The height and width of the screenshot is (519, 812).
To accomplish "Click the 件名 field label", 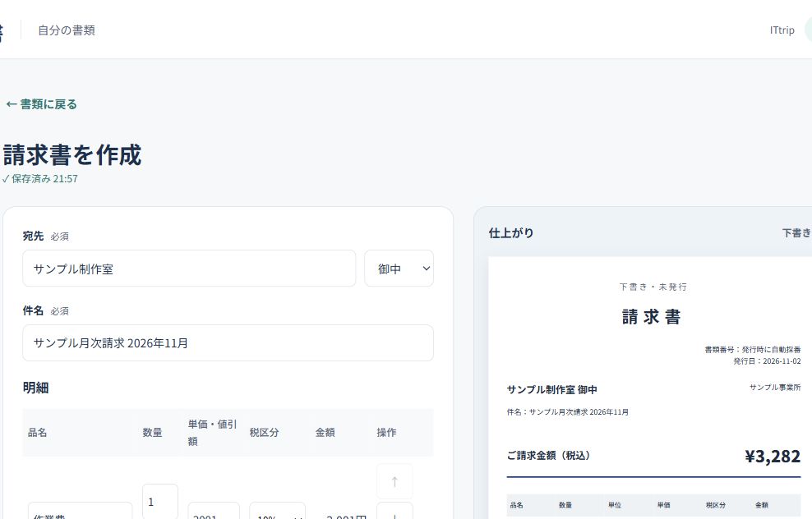I will tap(33, 310).
